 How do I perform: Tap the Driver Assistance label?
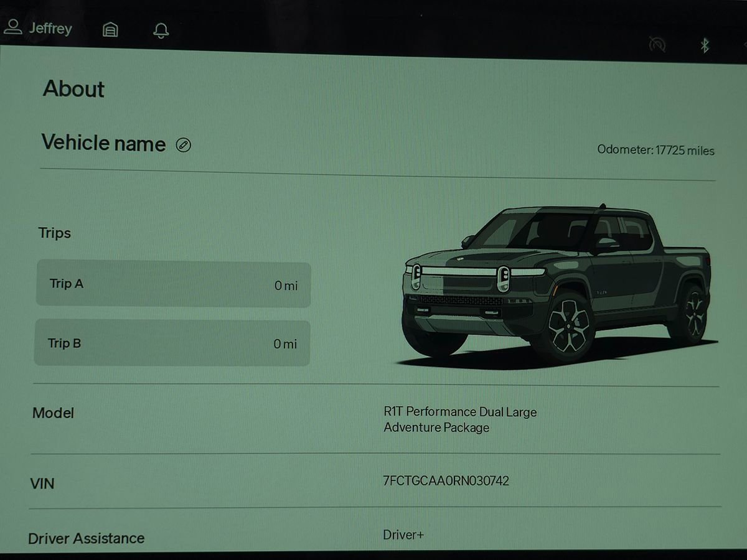[x=87, y=538]
